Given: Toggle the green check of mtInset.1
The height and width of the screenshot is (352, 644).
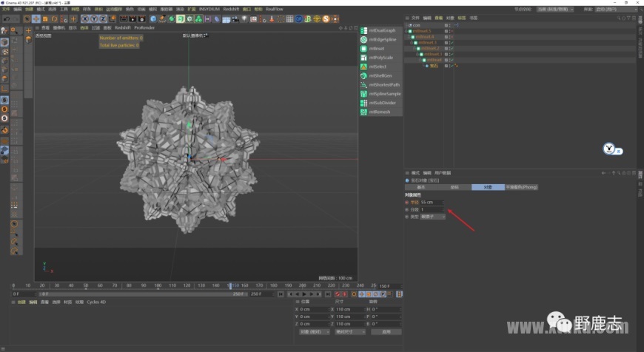Looking at the screenshot, I should click(452, 54).
